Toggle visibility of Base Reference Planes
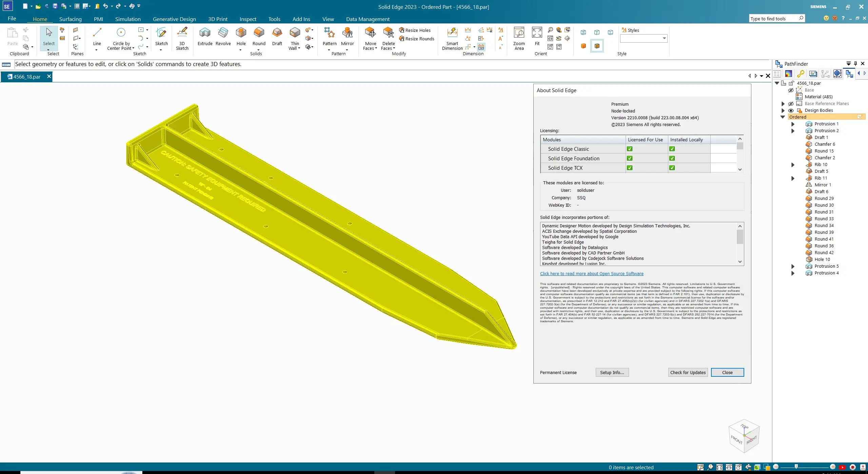The height and width of the screenshot is (474, 868). pyautogui.click(x=791, y=104)
